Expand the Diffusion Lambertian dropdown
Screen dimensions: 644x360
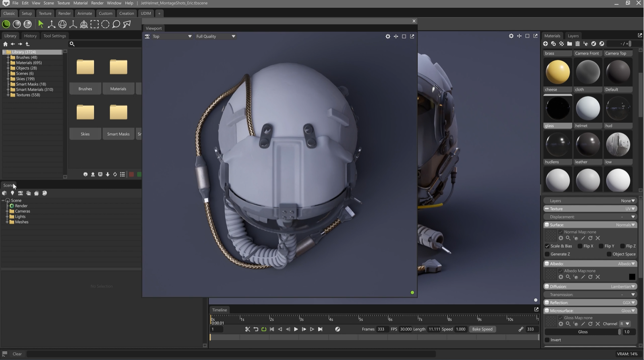pyautogui.click(x=623, y=286)
